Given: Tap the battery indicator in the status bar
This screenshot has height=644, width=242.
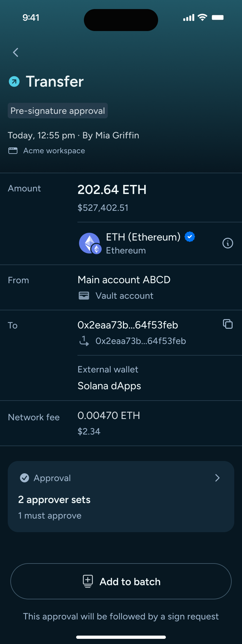Looking at the screenshot, I should pyautogui.click(x=218, y=17).
